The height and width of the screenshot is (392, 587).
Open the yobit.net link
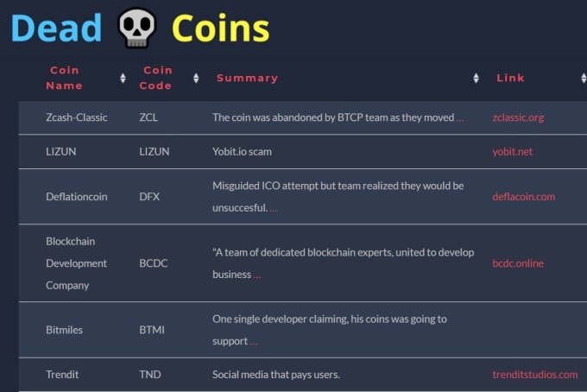(512, 152)
